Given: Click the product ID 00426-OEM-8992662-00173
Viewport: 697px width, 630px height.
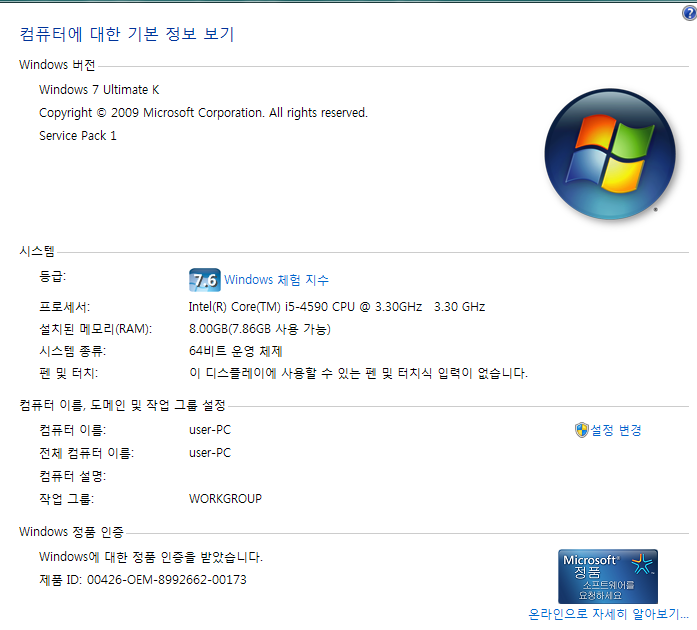Looking at the screenshot, I should point(167,580).
